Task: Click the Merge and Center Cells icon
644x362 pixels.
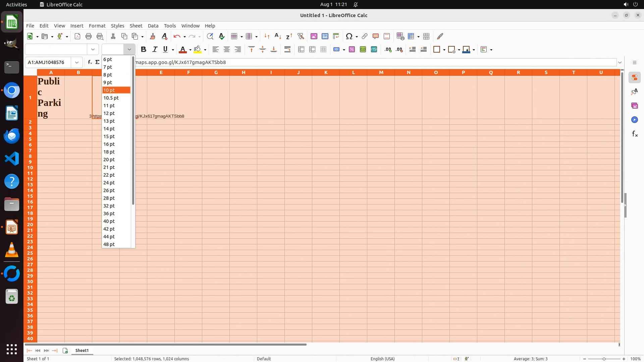Action: pos(301,50)
